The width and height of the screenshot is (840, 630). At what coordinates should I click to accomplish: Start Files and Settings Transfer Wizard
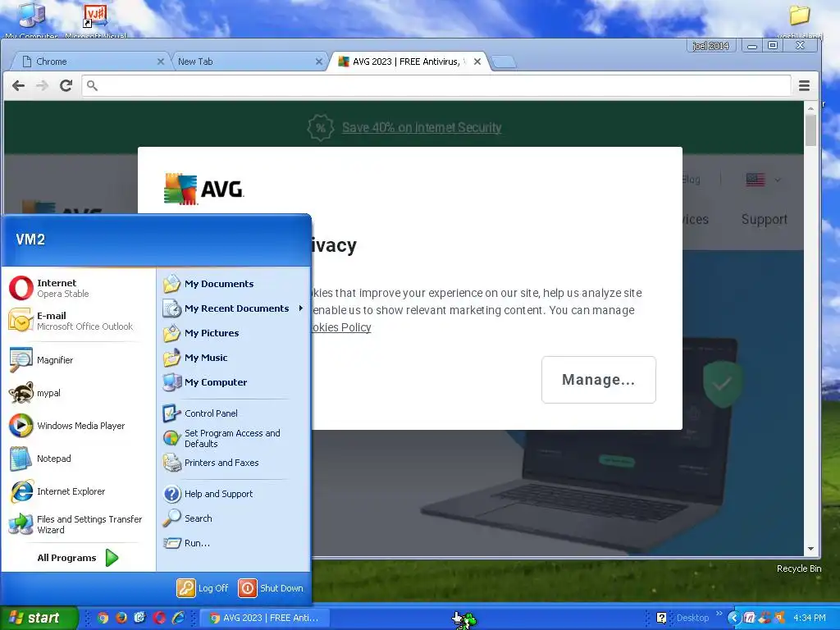pos(78,524)
